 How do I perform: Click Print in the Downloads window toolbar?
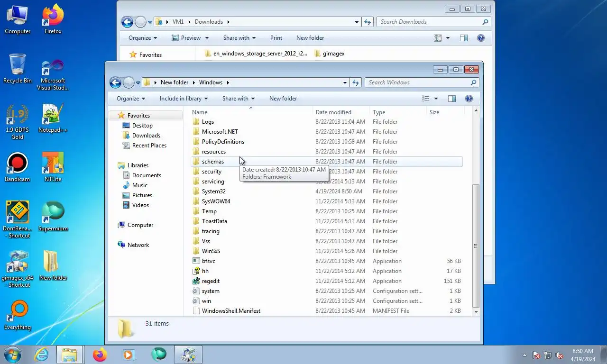(x=276, y=38)
